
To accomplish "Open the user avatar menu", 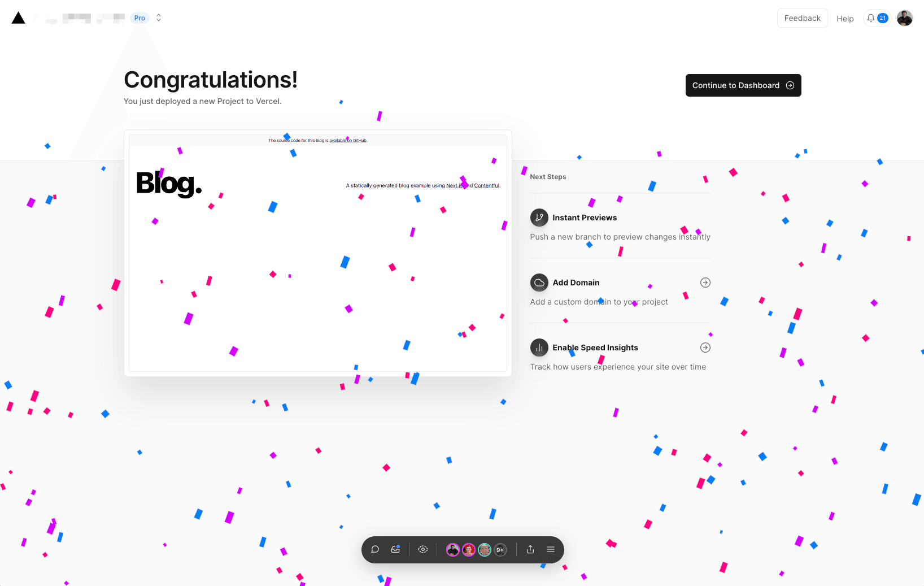I will [905, 18].
